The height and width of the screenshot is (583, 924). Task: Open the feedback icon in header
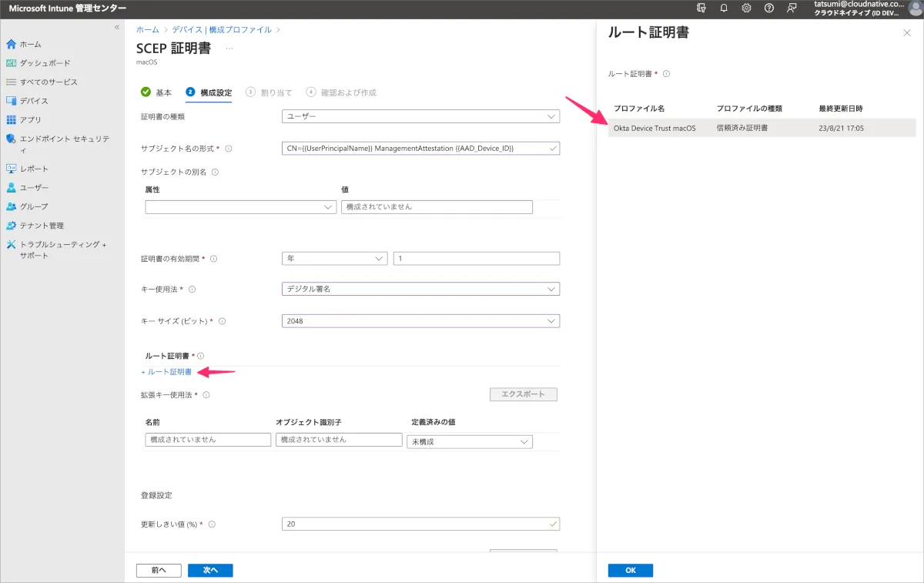(x=792, y=8)
